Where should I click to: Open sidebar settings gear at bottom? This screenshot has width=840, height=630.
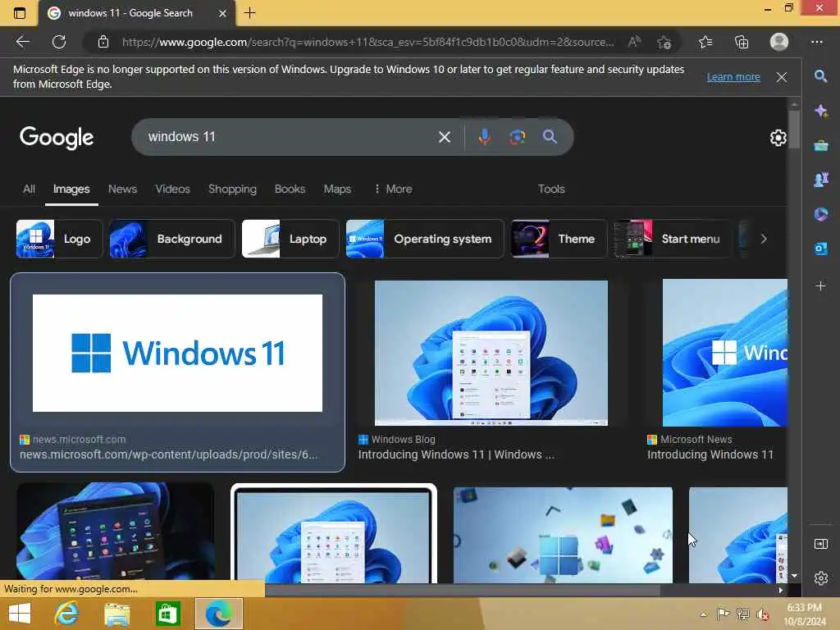[820, 578]
